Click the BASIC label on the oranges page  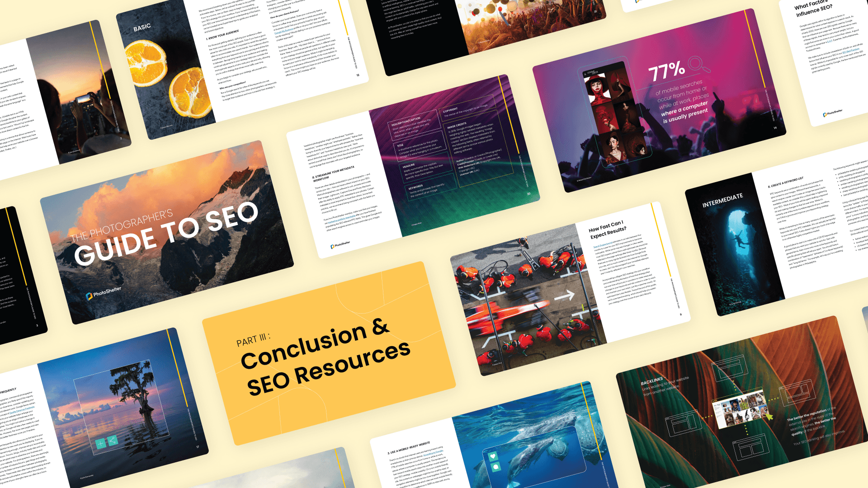pos(142,27)
